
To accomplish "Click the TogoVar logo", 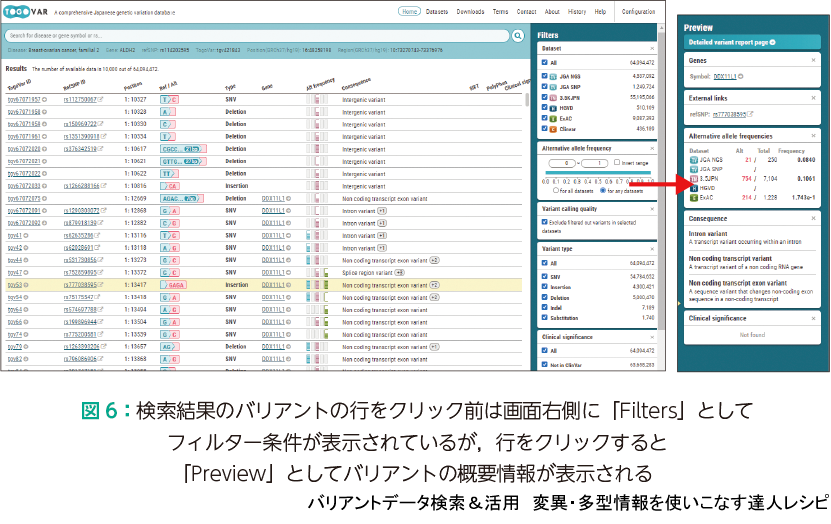I will (x=30, y=12).
